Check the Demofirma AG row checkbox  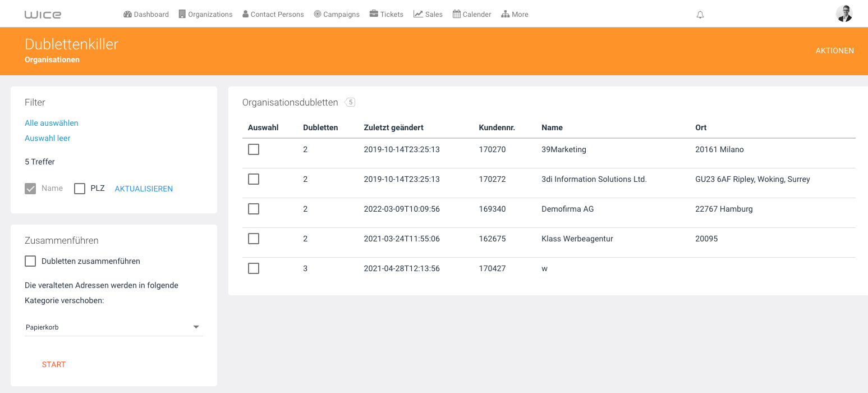[x=254, y=209]
